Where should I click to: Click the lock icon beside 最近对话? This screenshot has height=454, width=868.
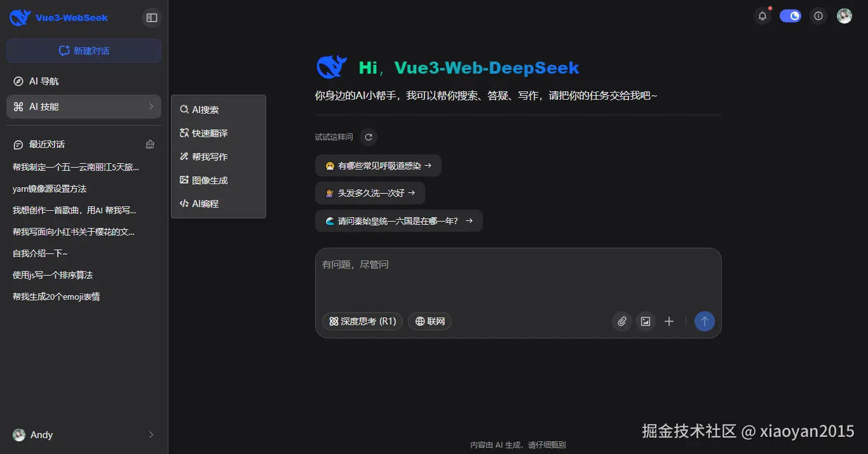149,144
